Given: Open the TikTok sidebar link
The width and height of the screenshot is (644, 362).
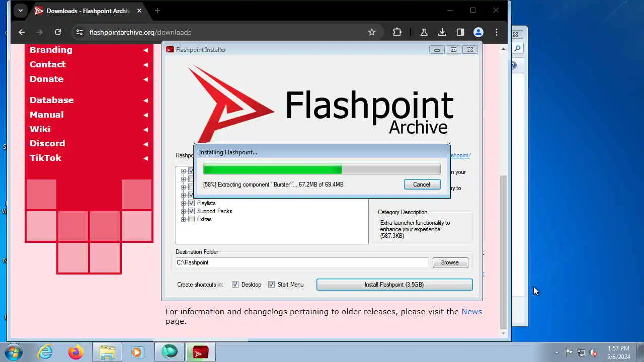Looking at the screenshot, I should click(x=45, y=158).
